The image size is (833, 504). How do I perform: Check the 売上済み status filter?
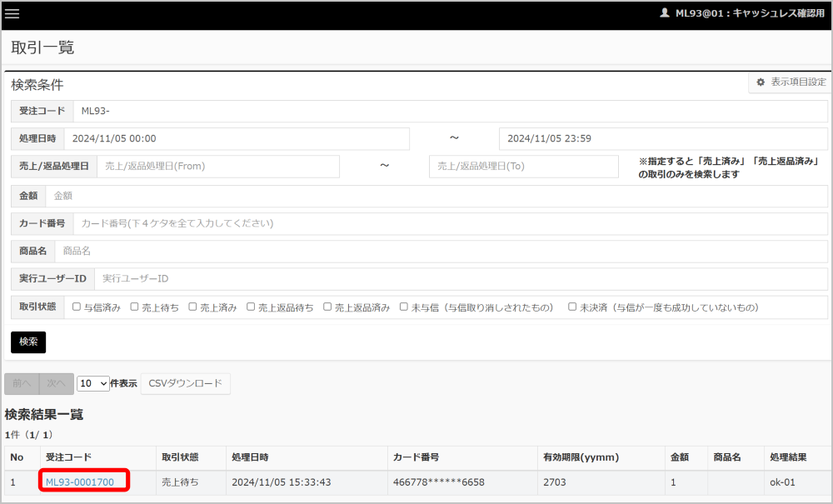click(x=193, y=307)
